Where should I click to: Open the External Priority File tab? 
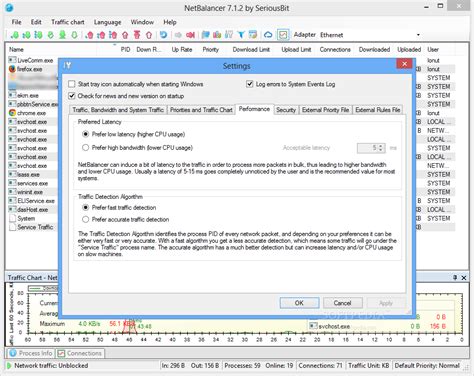point(325,110)
